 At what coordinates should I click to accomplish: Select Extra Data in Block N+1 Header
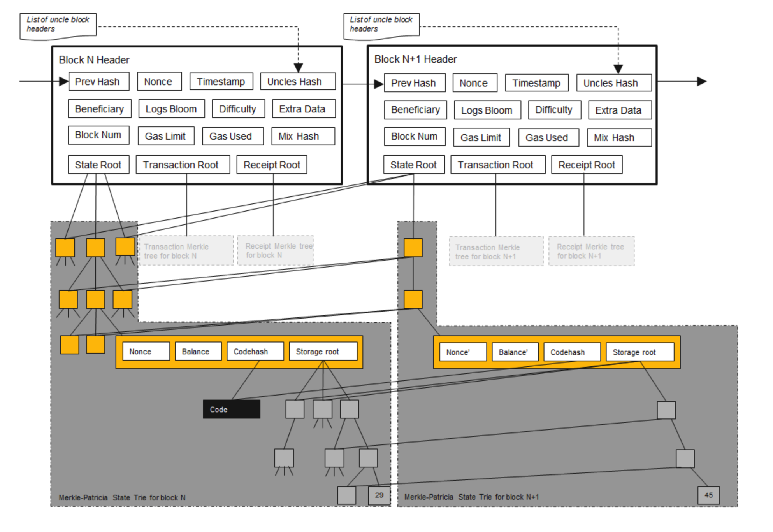(x=620, y=110)
